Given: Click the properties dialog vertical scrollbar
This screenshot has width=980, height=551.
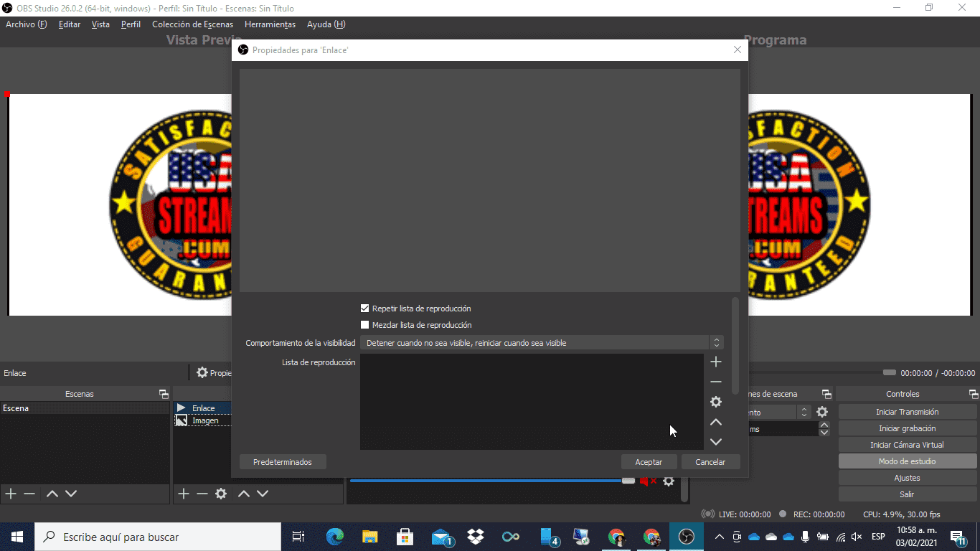Looking at the screenshot, I should [735, 346].
